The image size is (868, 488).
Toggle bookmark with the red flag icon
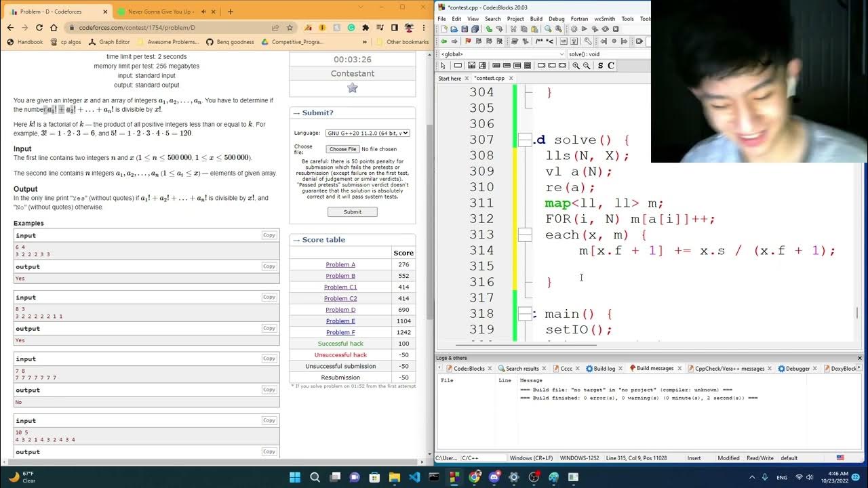[x=468, y=41]
